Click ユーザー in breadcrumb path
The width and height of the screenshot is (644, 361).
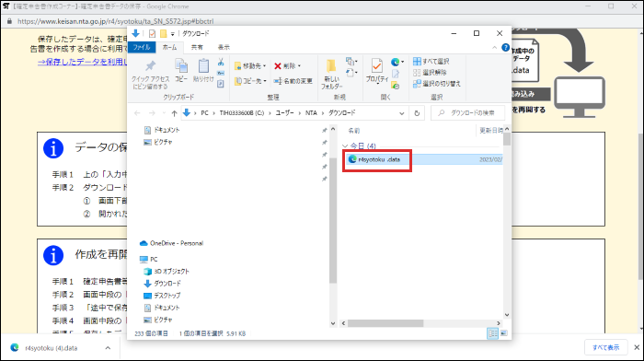(x=284, y=113)
